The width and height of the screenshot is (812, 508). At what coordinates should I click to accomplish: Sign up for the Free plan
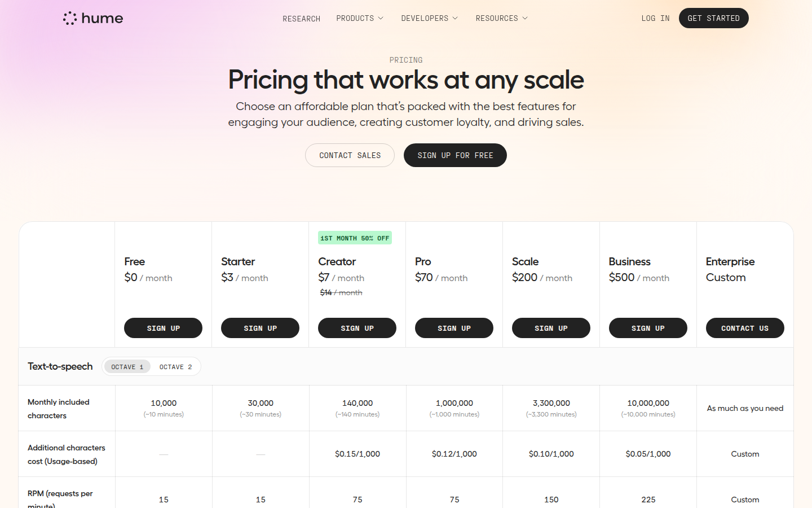point(163,328)
